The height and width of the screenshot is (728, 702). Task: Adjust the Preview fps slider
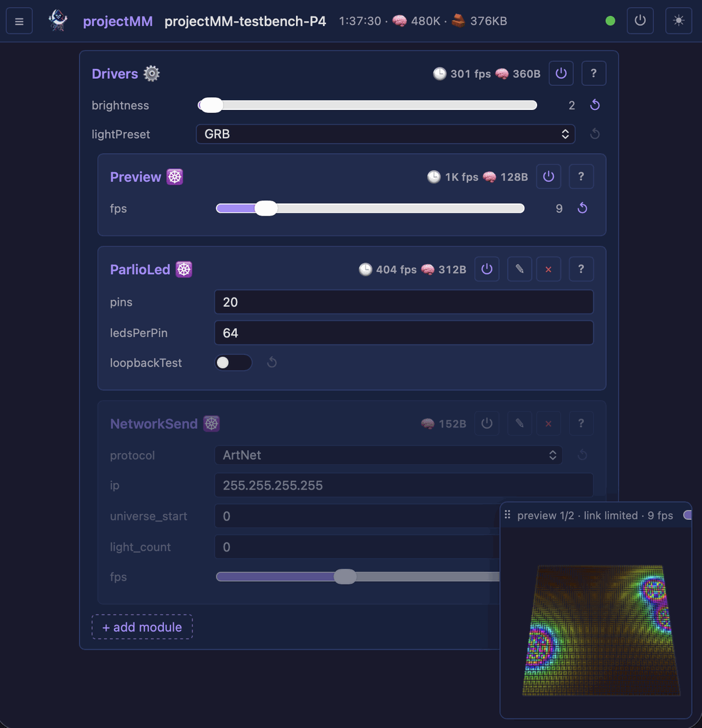point(370,208)
